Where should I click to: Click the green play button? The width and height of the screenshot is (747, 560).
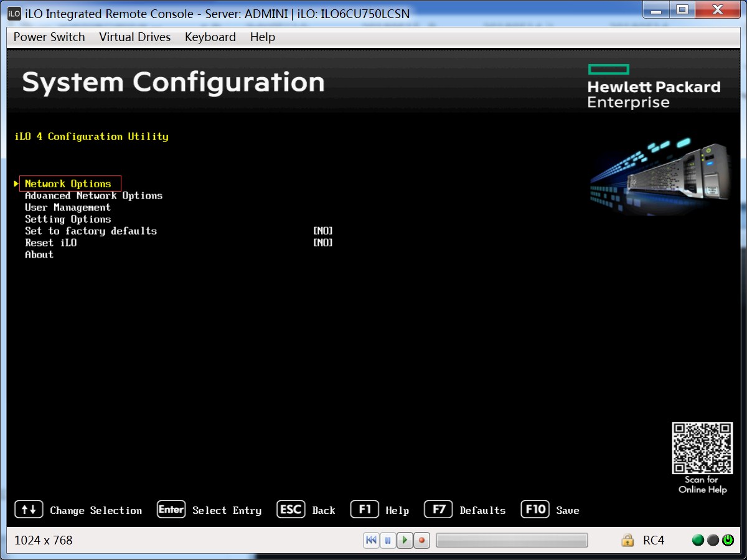(x=405, y=540)
